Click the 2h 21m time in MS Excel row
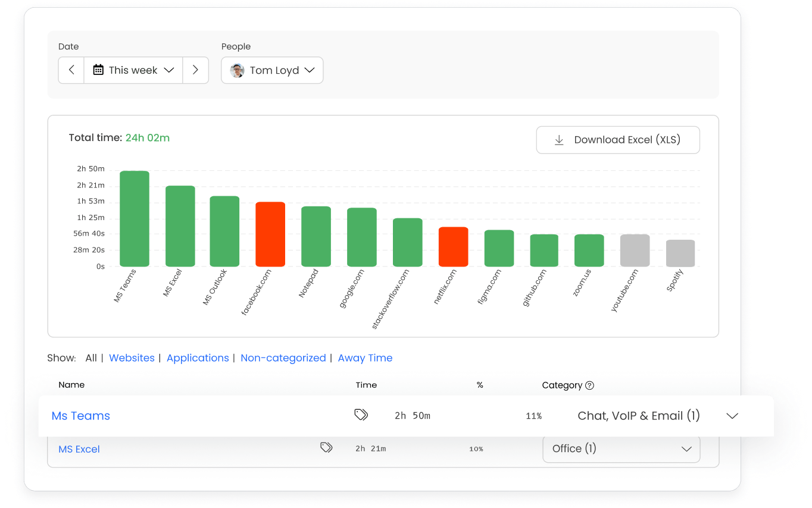This screenshot has width=812, height=508. [371, 449]
